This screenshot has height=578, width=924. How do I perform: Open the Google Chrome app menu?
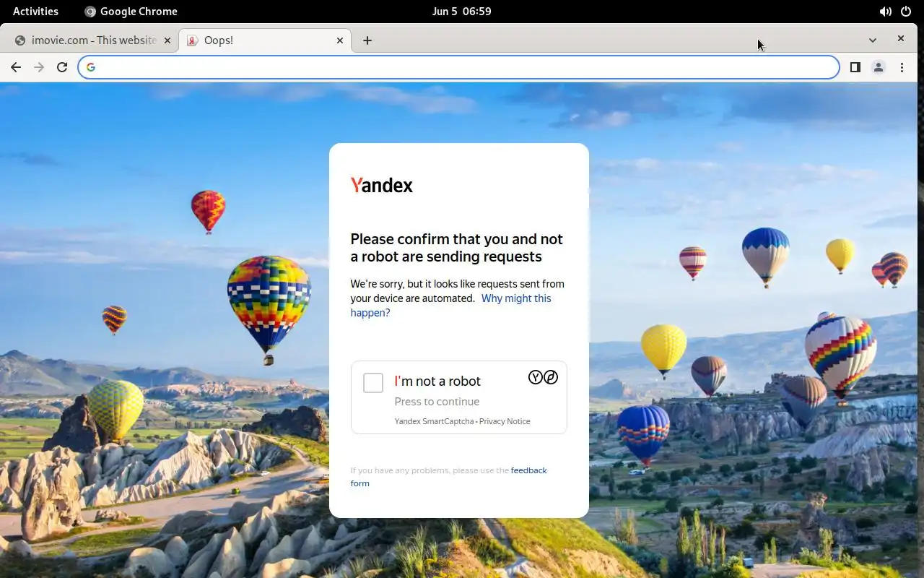coord(131,11)
